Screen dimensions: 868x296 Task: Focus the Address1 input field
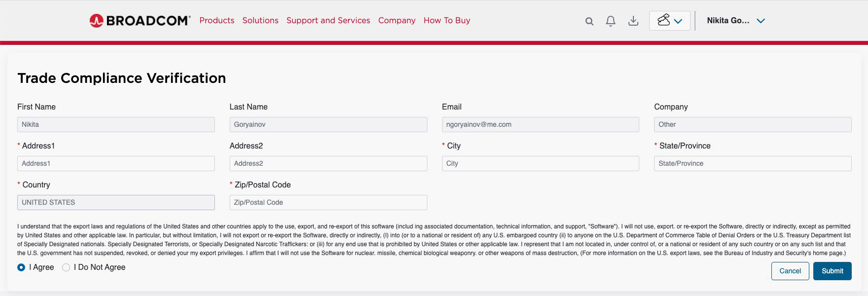(x=116, y=163)
